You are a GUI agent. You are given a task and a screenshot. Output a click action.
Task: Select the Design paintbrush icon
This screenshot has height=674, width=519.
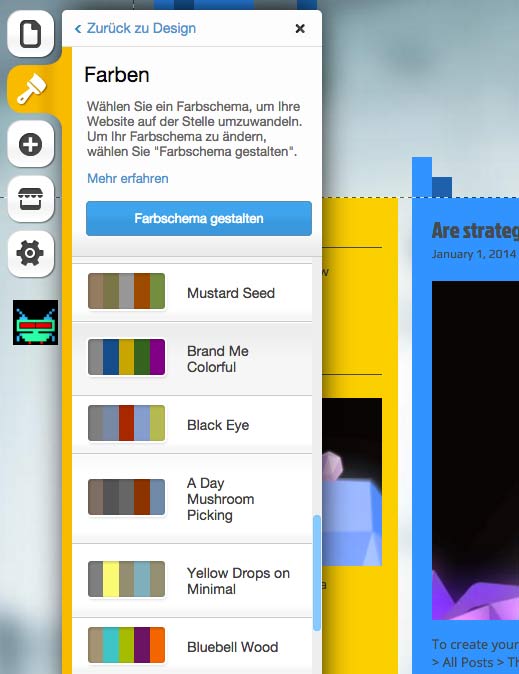click(x=31, y=89)
